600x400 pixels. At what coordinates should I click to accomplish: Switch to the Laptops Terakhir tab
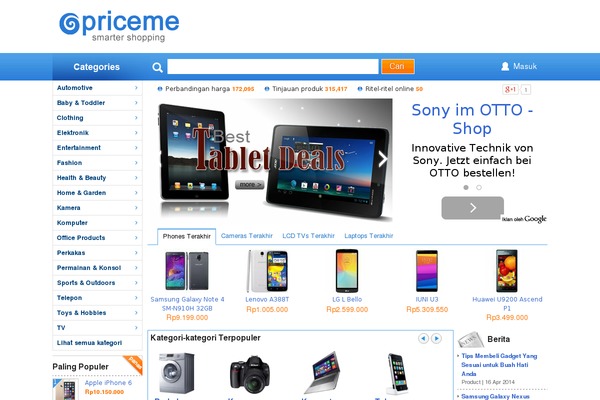coord(368,236)
